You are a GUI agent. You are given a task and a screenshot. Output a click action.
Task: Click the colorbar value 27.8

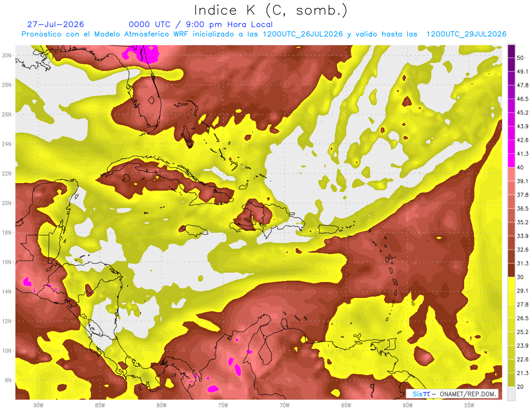coord(523,305)
